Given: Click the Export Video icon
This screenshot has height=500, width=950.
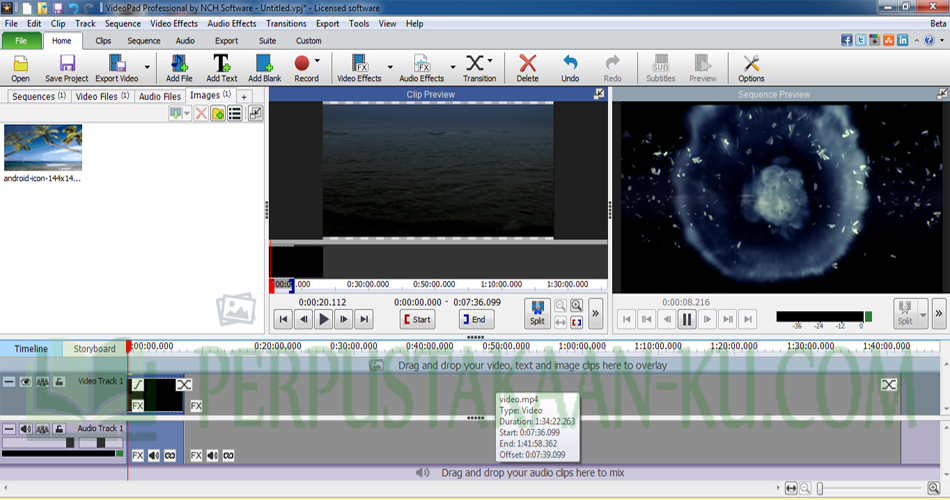Looking at the screenshot, I should tap(117, 68).
